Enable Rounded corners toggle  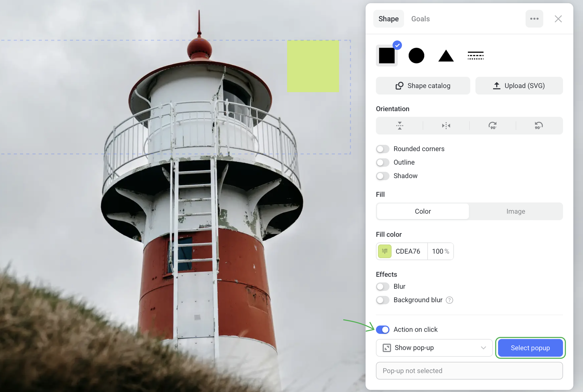point(383,149)
